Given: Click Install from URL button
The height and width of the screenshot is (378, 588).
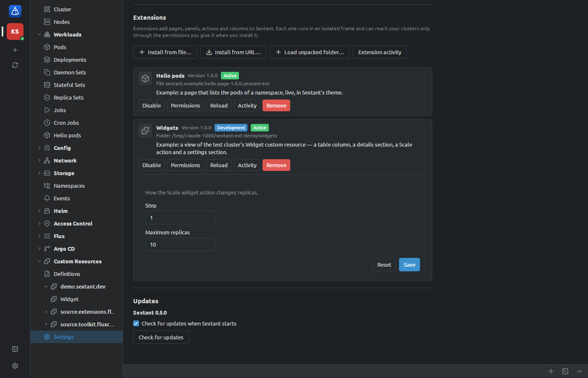Looking at the screenshot, I should 233,52.
